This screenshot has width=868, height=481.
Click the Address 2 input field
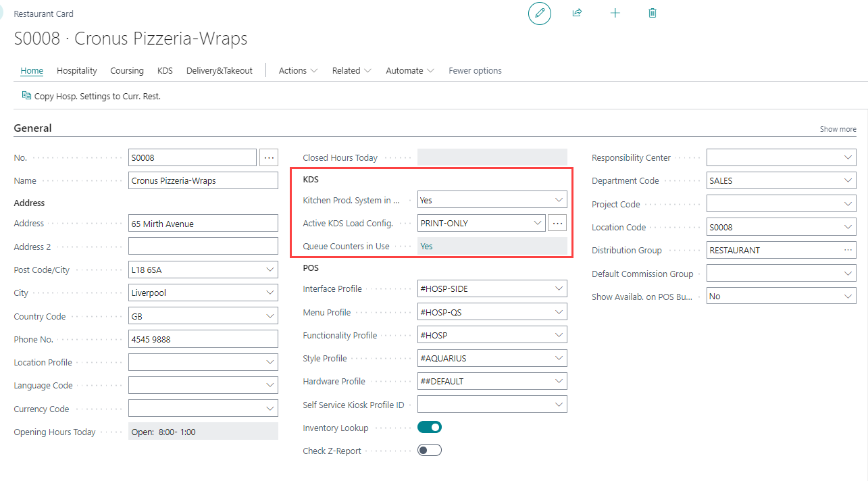tap(203, 247)
